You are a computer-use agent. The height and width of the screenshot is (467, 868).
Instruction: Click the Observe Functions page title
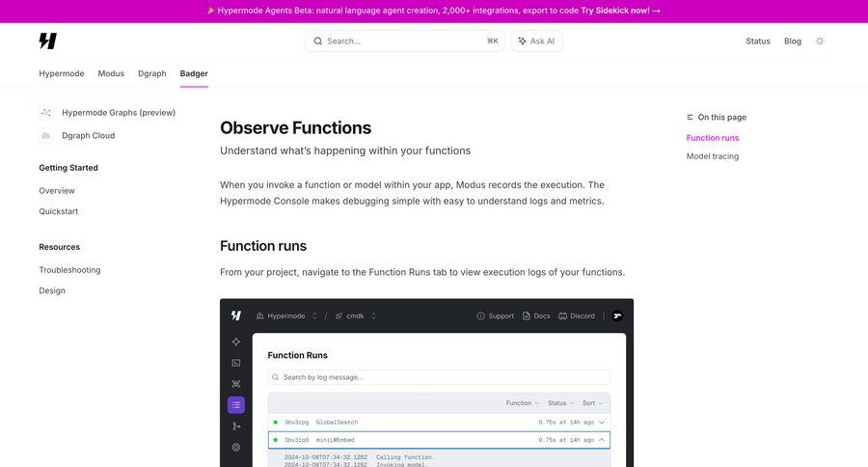click(296, 128)
